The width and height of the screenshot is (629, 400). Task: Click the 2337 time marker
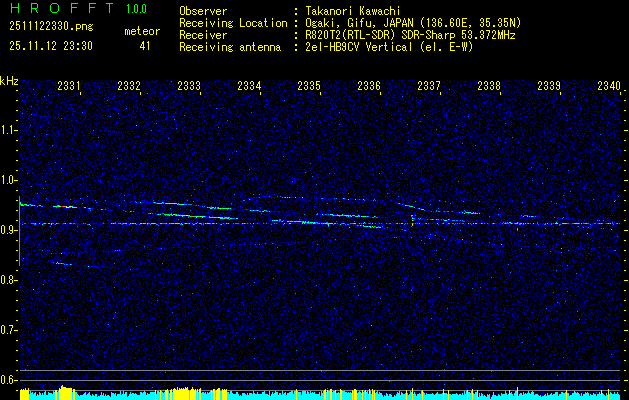(x=429, y=86)
